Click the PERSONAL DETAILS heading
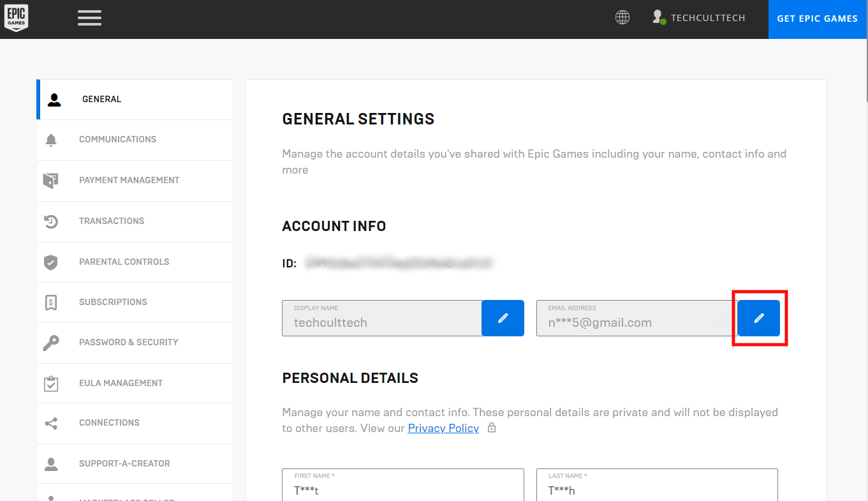The height and width of the screenshot is (501, 868). [350, 378]
